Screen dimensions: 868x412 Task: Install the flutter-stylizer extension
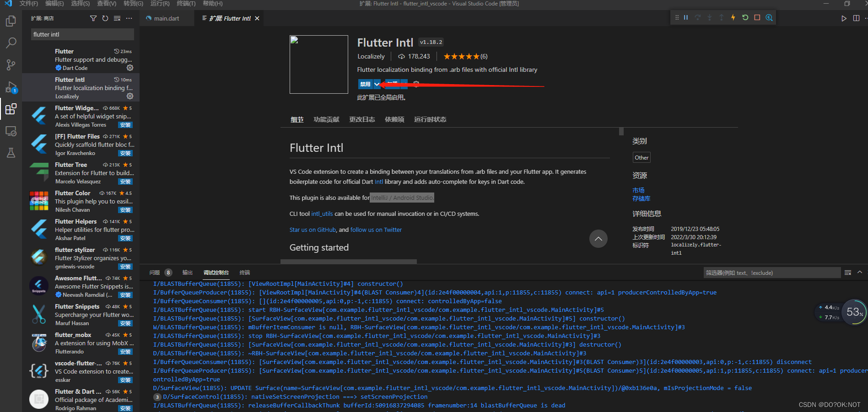point(125,267)
